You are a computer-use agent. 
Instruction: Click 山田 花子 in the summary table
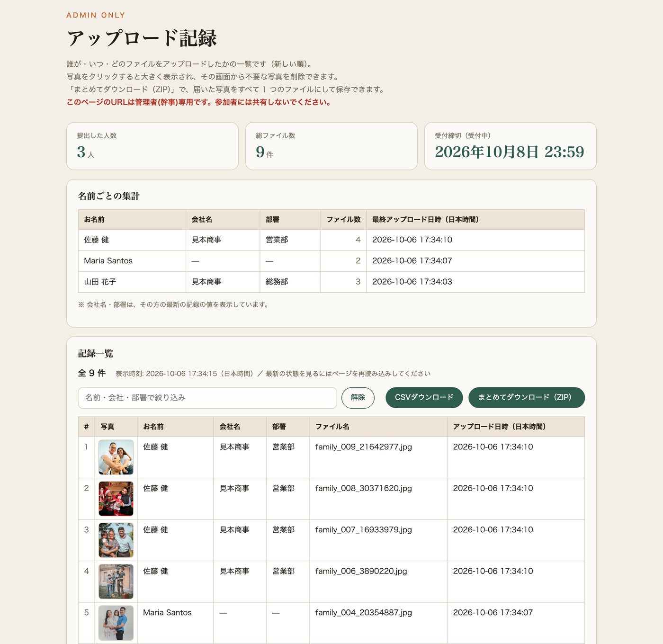coord(100,281)
